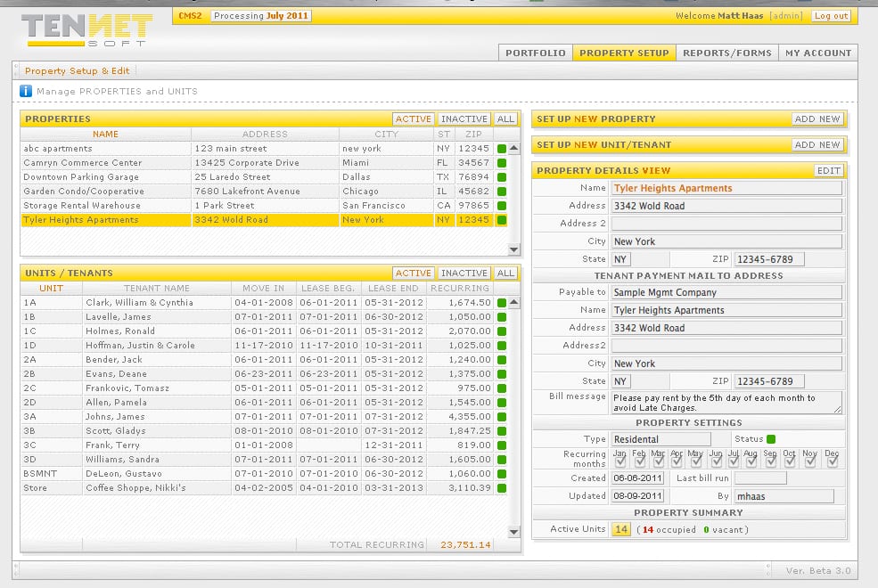Click the property Type field Residental
This screenshot has height=588, width=878.
coord(661,439)
